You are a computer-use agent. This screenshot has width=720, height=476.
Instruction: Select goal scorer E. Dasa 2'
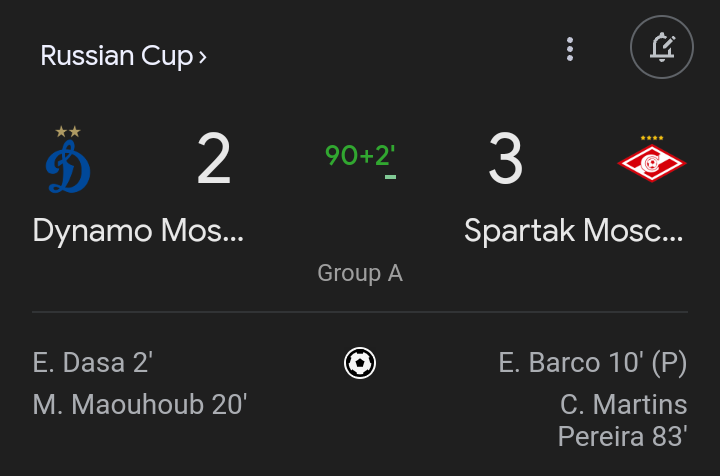[93, 362]
